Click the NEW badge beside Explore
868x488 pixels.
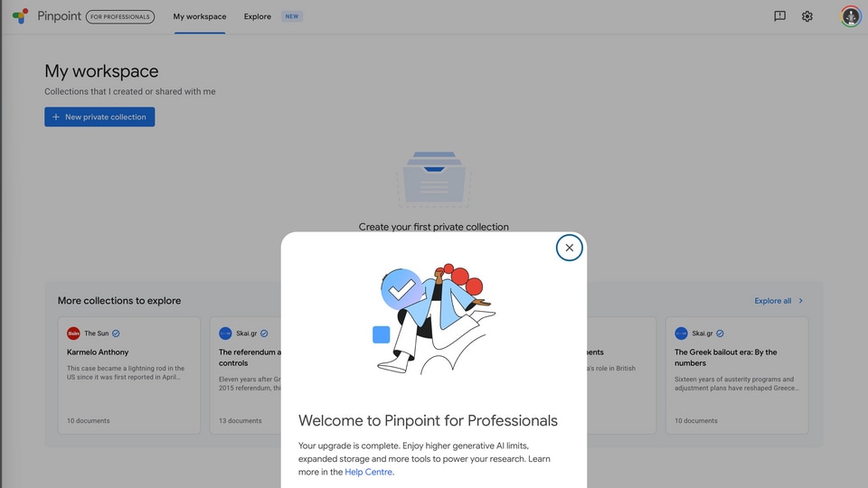coord(292,16)
